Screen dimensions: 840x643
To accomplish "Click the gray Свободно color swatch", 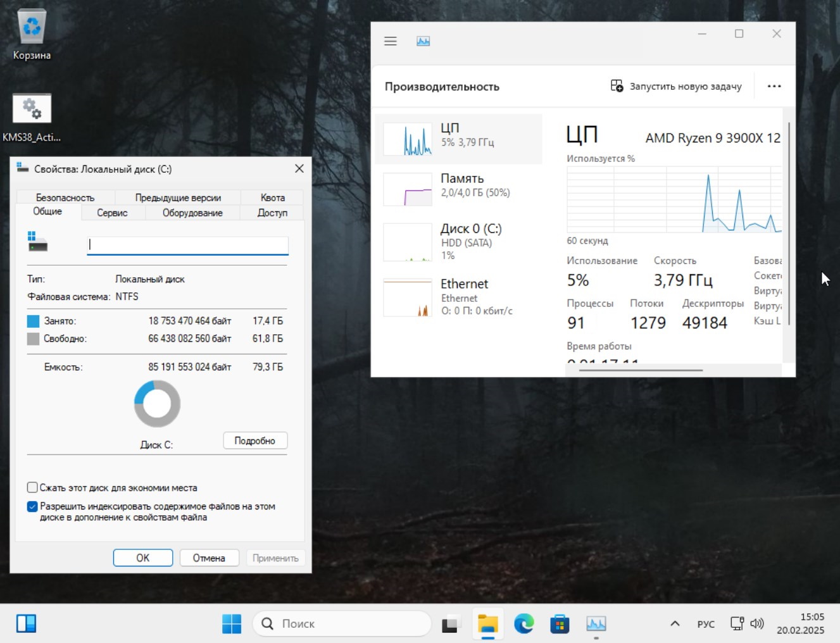I will click(x=34, y=339).
